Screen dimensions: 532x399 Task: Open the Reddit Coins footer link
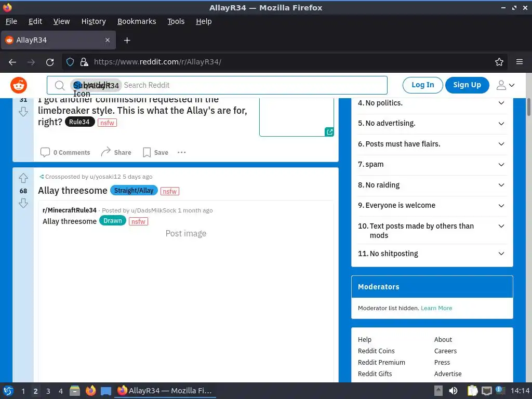tap(376, 351)
